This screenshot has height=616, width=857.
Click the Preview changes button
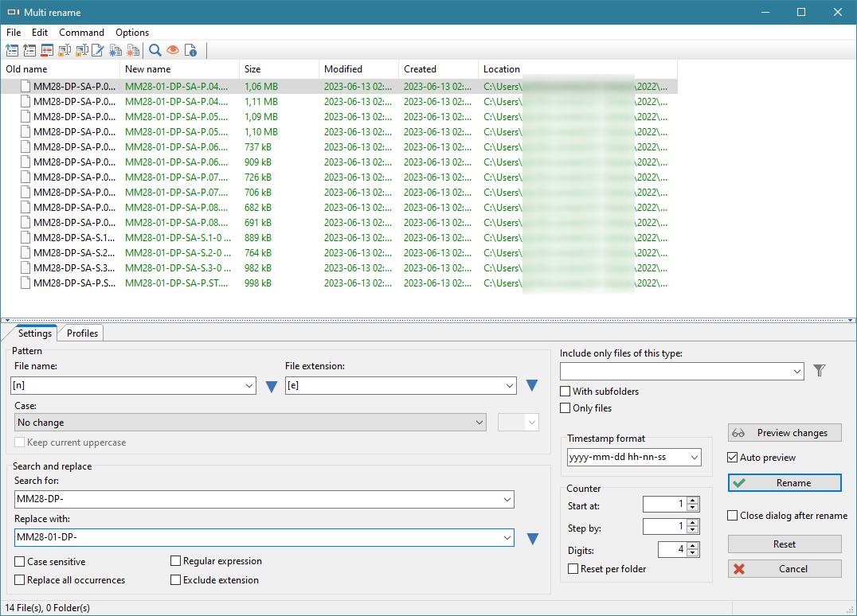tap(785, 433)
